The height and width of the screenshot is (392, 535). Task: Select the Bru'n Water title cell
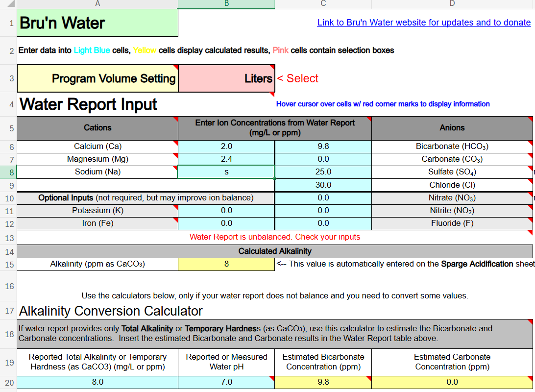97,23
